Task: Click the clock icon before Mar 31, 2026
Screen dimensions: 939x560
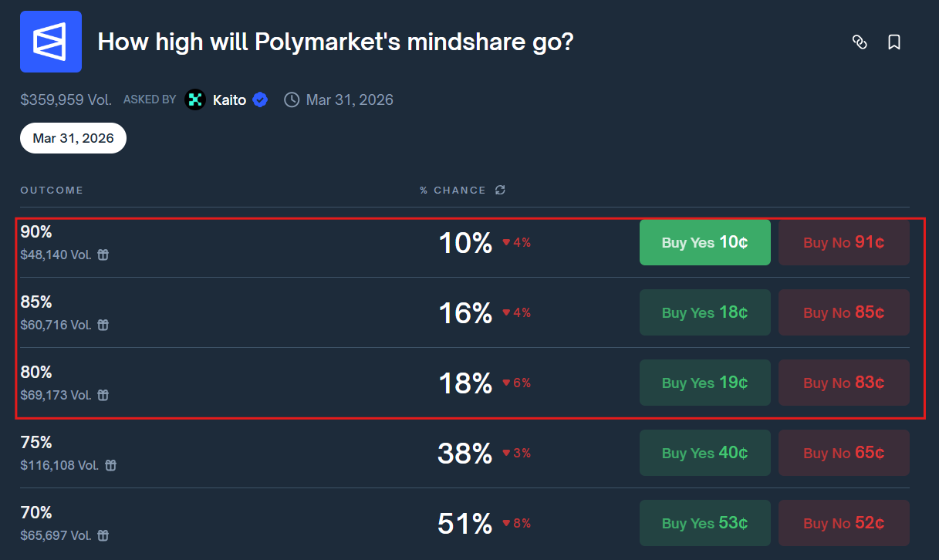Action: [291, 100]
